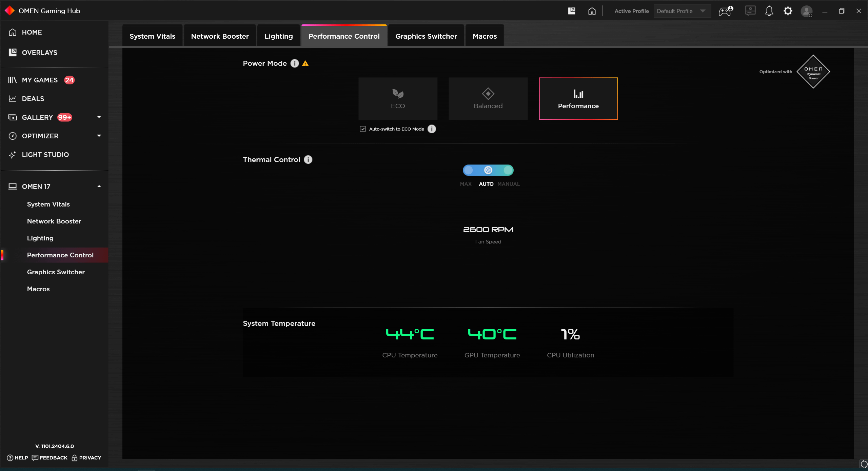868x471 pixels.
Task: Open the user account avatar
Action: click(x=807, y=11)
